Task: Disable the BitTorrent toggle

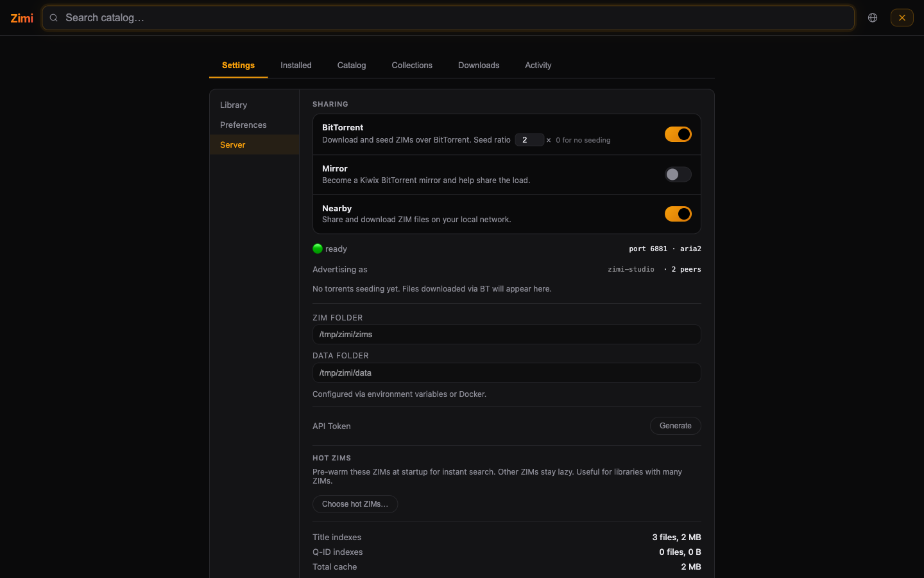Action: pos(678,134)
